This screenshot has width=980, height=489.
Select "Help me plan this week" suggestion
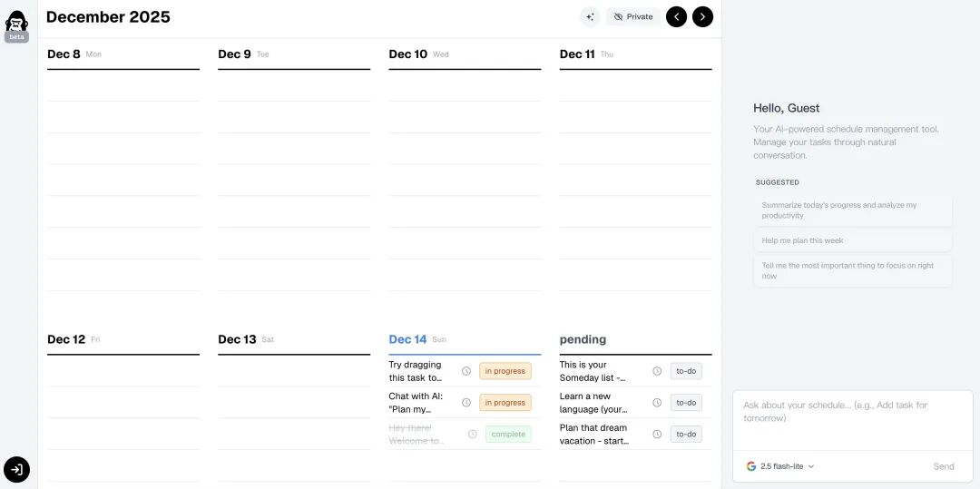pyautogui.click(x=852, y=240)
